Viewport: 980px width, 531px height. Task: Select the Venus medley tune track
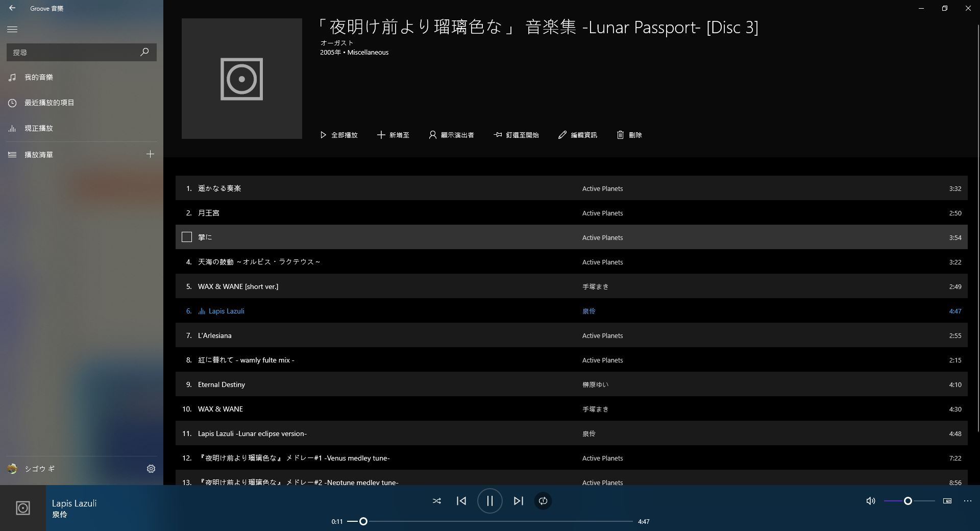pos(572,458)
